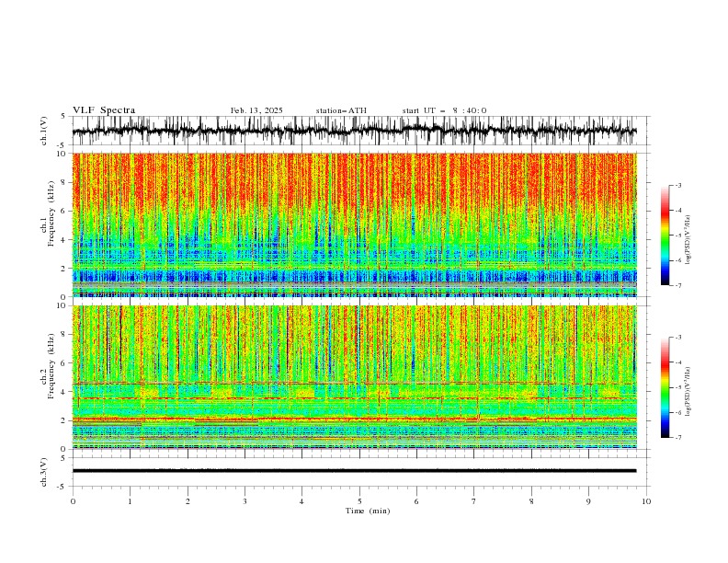The image size is (728, 563).
Task: Click time axis tick label "0"
Action: (73, 501)
